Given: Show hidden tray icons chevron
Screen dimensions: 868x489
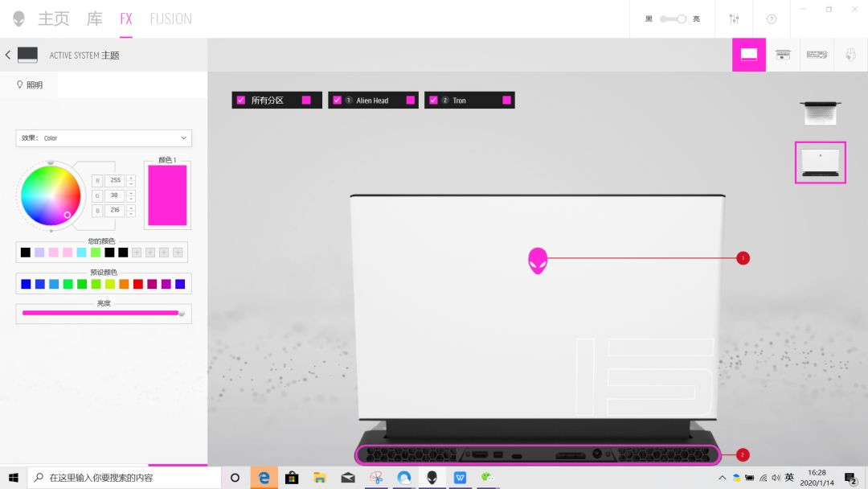Looking at the screenshot, I should tap(722, 478).
